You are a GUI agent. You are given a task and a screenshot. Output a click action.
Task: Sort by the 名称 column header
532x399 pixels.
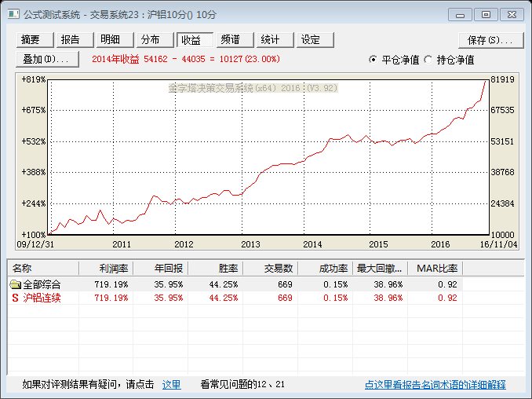tap(43, 269)
